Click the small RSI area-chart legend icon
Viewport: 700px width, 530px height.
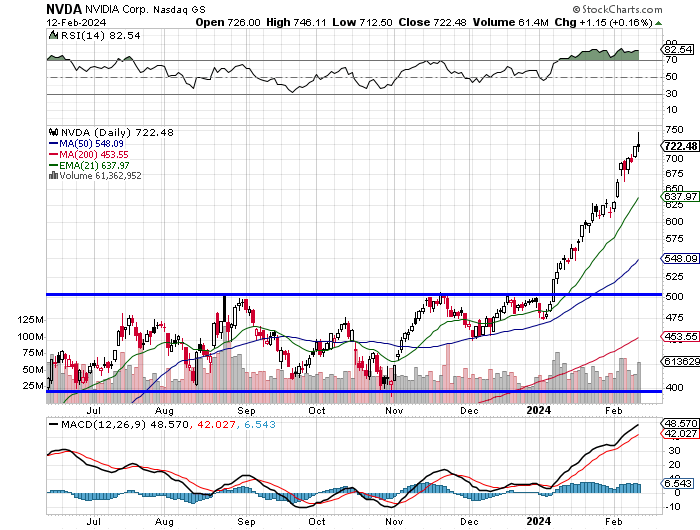(53, 35)
